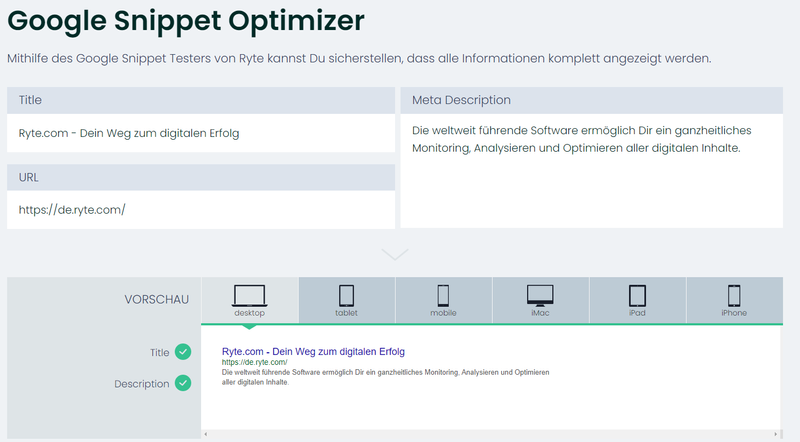Open the blue snippet title link

[x=313, y=351]
